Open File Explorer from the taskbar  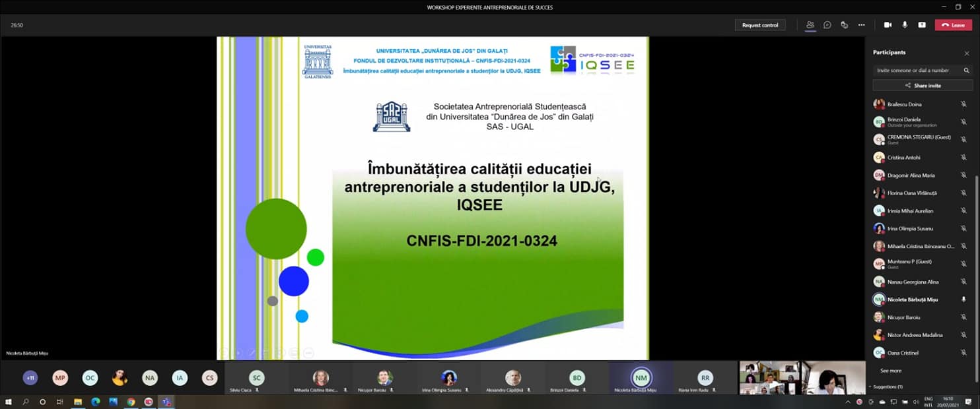pyautogui.click(x=78, y=402)
